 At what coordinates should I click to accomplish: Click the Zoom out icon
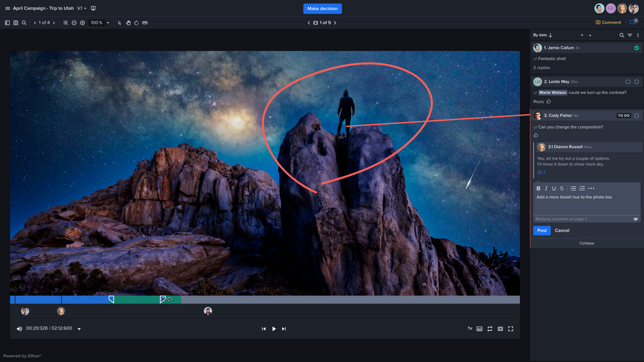[74, 23]
